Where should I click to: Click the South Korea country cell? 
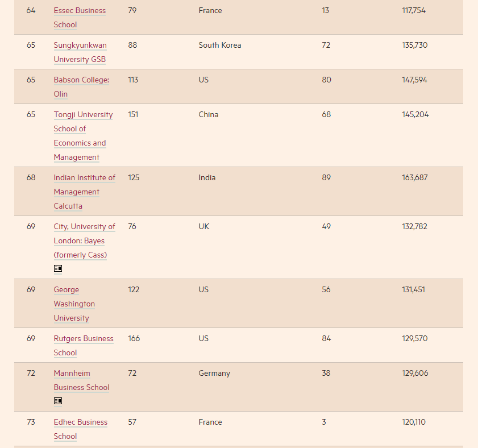220,45
